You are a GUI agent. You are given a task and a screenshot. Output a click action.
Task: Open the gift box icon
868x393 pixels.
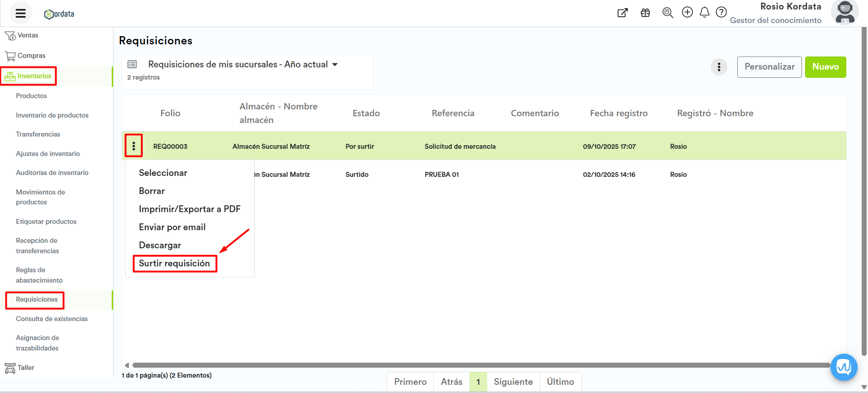click(645, 13)
